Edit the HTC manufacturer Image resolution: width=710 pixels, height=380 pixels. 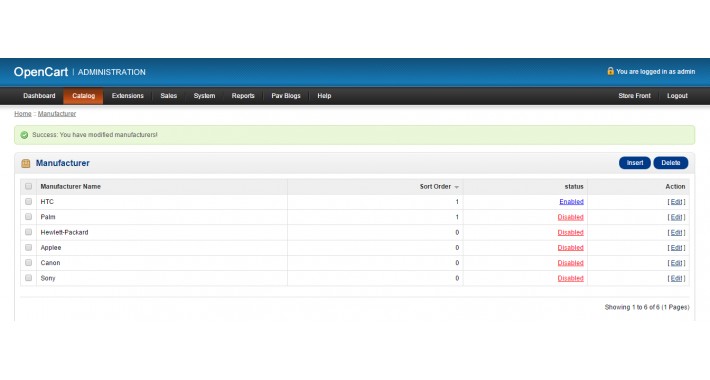tap(676, 202)
